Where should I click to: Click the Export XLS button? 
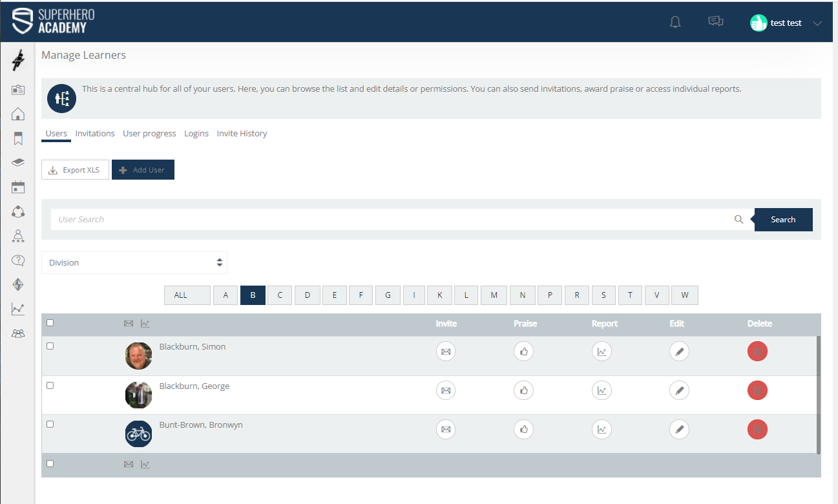pyautogui.click(x=75, y=170)
